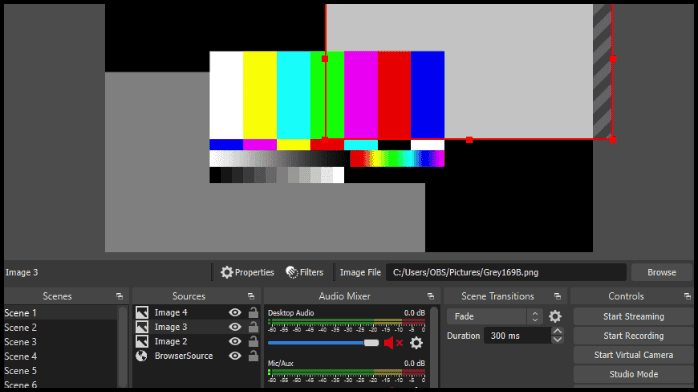Open Properties for the selected Image 3 source
The image size is (698, 392).
click(x=248, y=272)
